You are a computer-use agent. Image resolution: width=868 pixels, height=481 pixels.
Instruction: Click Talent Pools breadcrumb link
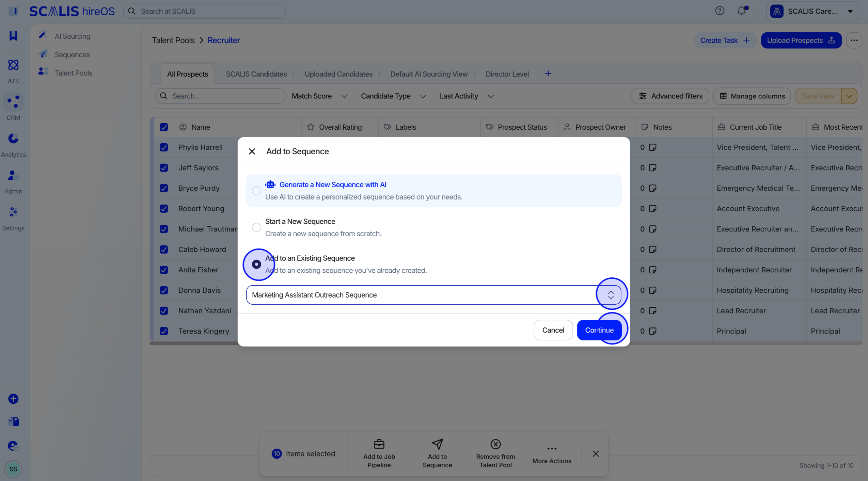pos(173,40)
